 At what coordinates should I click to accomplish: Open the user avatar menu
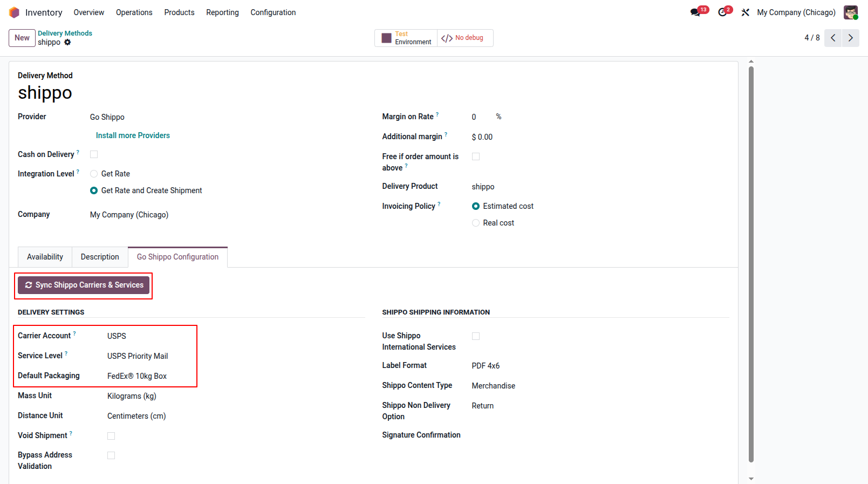(851, 12)
